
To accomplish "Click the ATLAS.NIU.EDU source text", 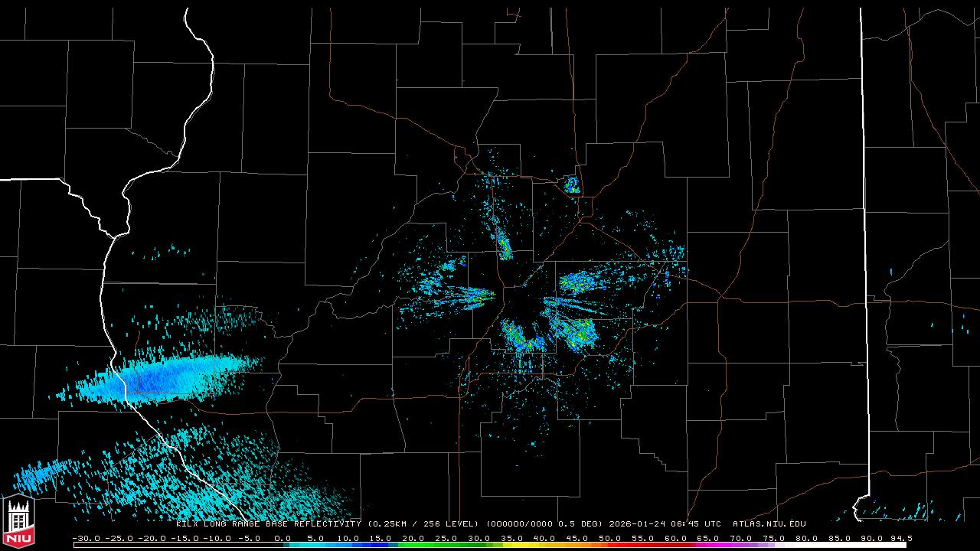I will click(x=769, y=524).
